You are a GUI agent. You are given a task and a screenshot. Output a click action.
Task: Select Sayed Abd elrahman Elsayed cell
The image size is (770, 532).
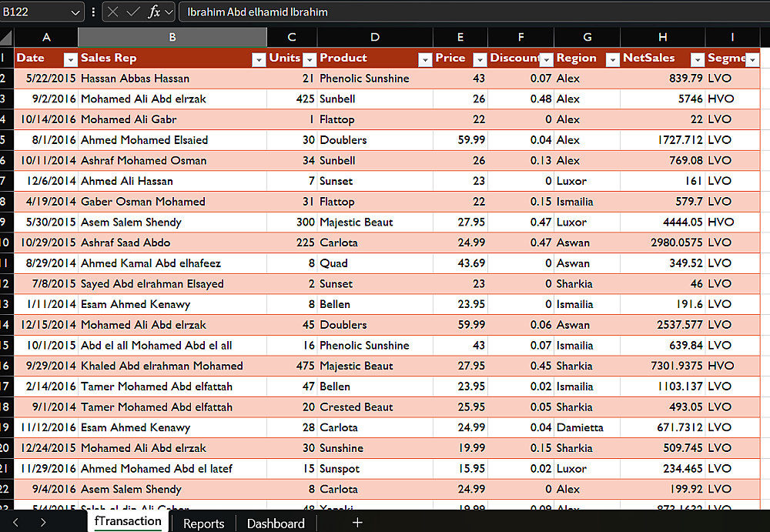pos(172,284)
